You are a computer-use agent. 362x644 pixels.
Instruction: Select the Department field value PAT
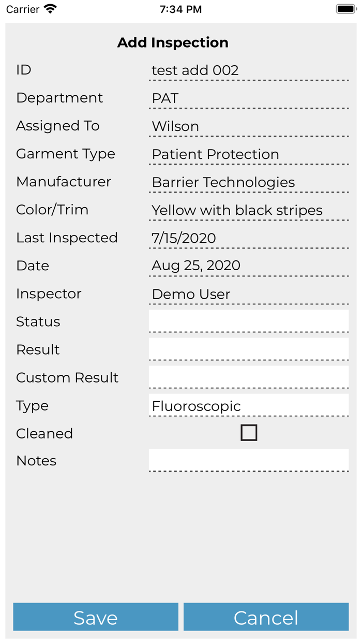(249, 98)
